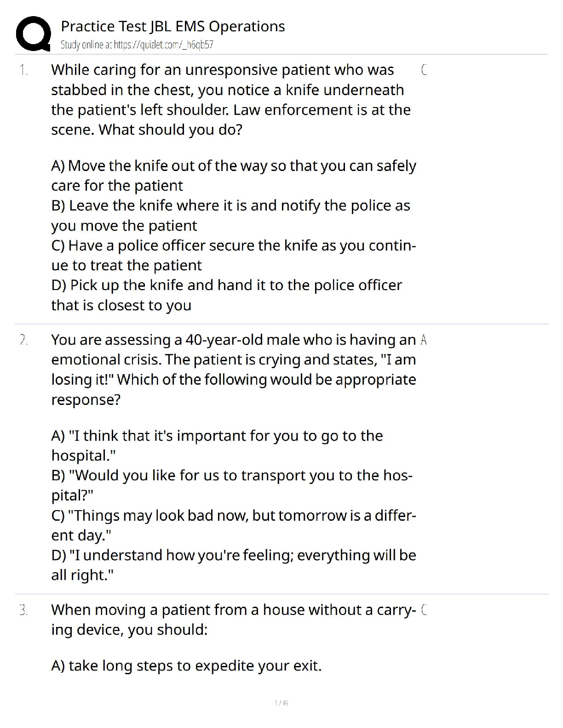Viewport: 563px width, 728px height.
Task: Select question number 2 marker
Action: tap(23, 340)
